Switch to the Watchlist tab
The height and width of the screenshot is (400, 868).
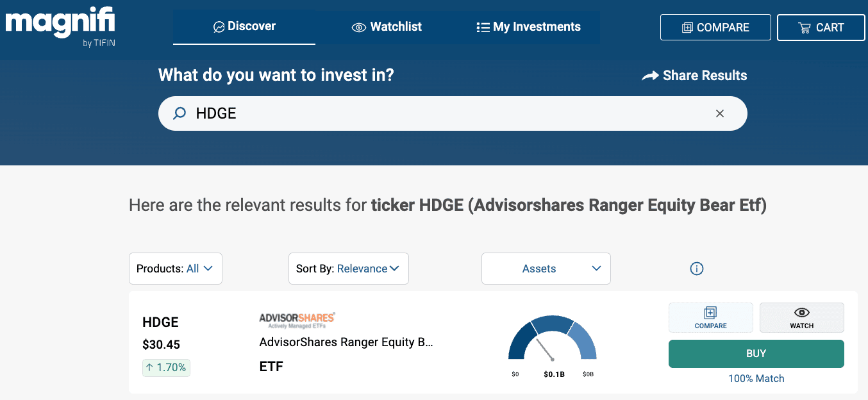point(387,27)
